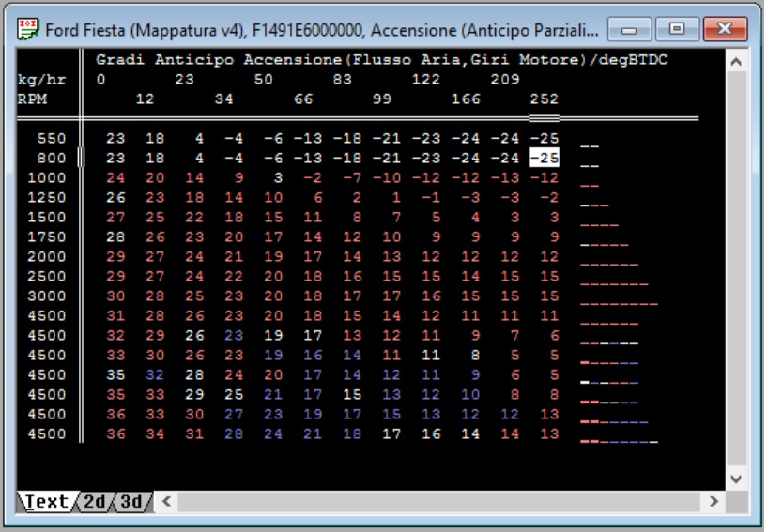
Task: Click the vertical scrollbar down arrow
Action: [x=736, y=479]
